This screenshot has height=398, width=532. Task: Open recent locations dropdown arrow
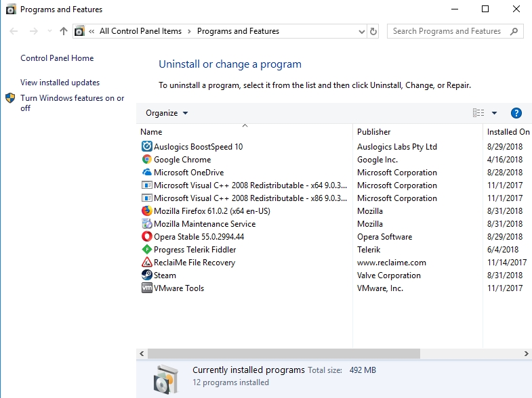click(x=49, y=31)
